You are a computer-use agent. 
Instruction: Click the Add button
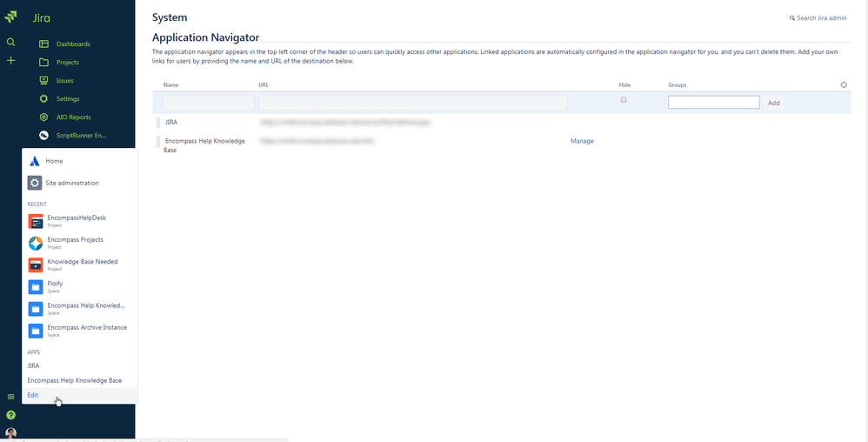[x=773, y=103]
